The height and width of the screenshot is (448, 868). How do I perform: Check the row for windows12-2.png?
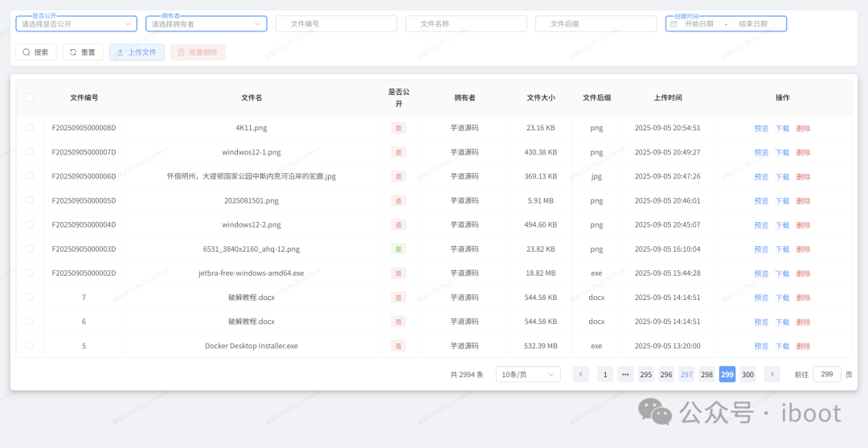[30, 224]
